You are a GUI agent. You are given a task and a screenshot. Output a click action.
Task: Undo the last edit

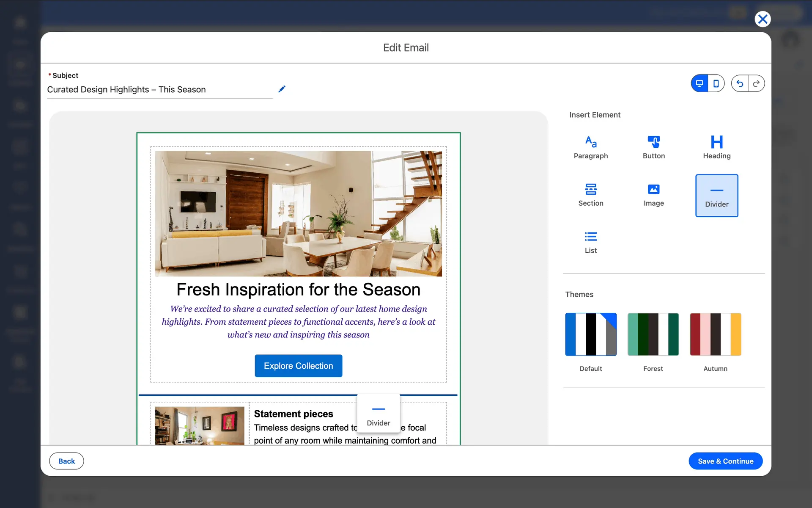[x=740, y=83]
